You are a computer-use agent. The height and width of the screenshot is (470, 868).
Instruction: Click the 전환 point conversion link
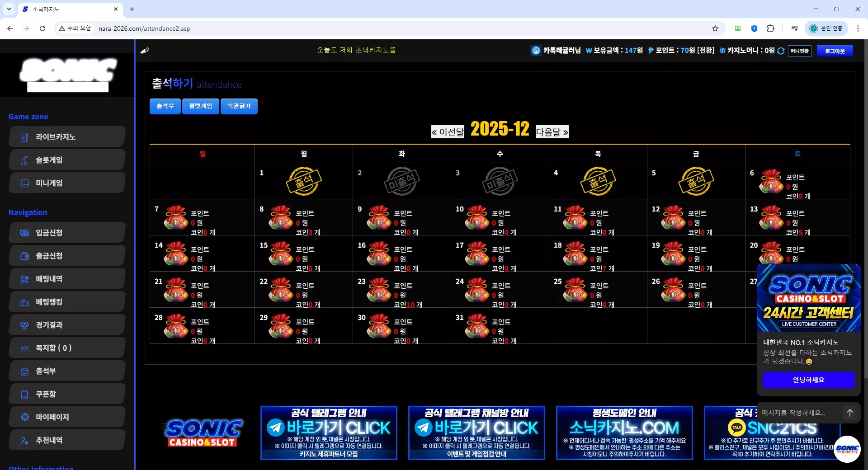pos(706,51)
